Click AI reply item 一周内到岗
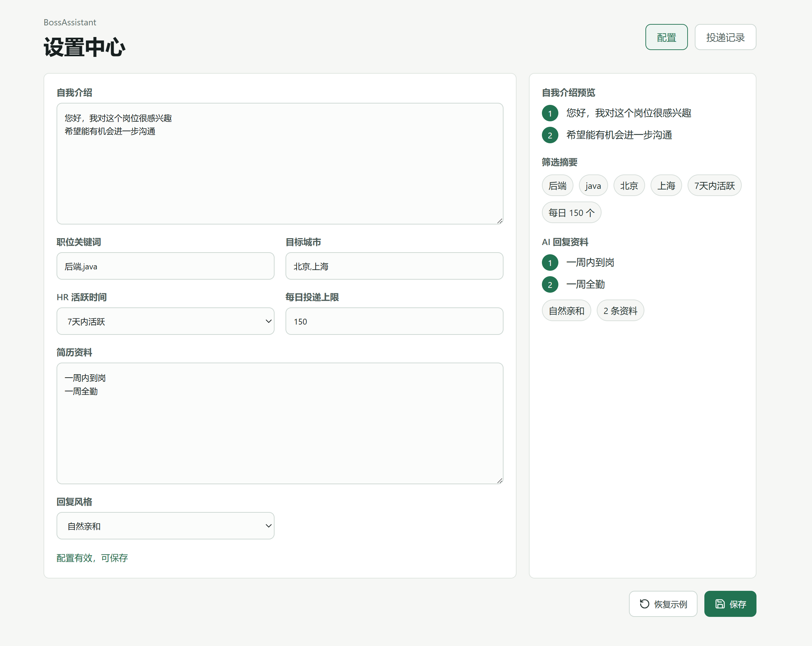 590,263
